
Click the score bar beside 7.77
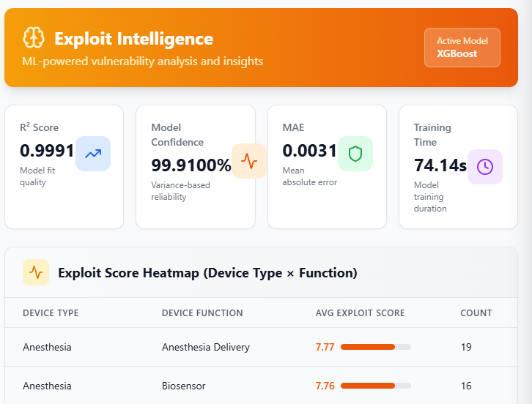tap(376, 347)
